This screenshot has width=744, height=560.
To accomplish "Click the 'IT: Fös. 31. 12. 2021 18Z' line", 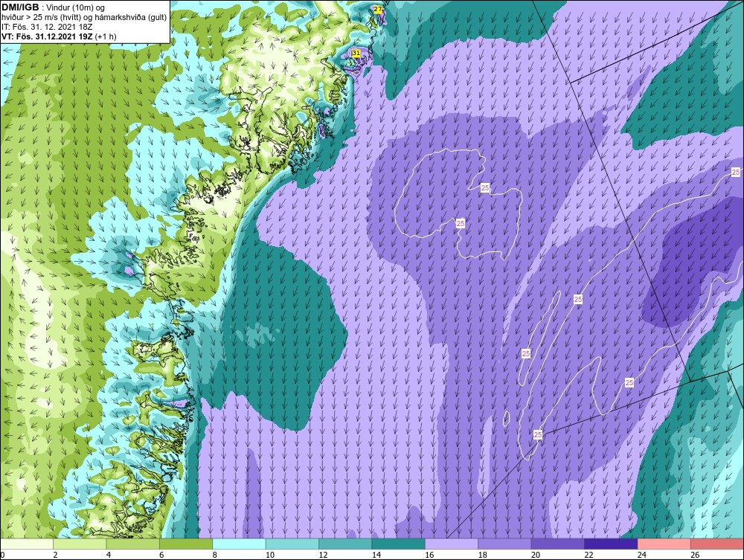I will click(47, 27).
